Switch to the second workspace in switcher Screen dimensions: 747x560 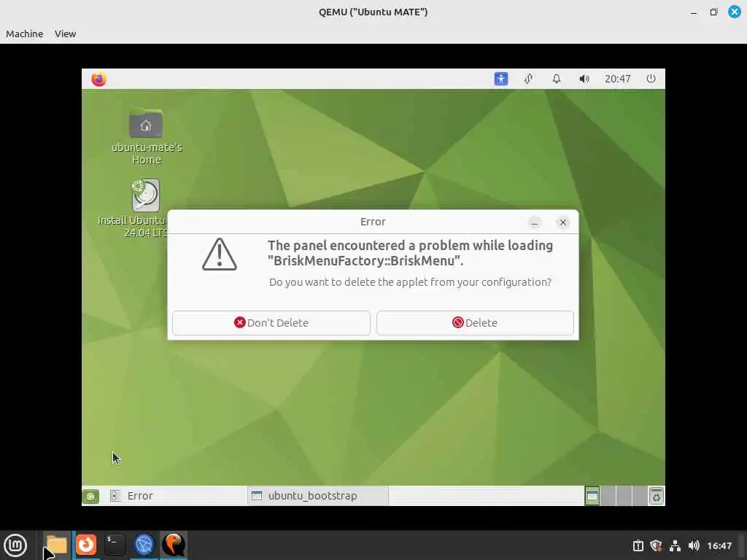[608, 496]
